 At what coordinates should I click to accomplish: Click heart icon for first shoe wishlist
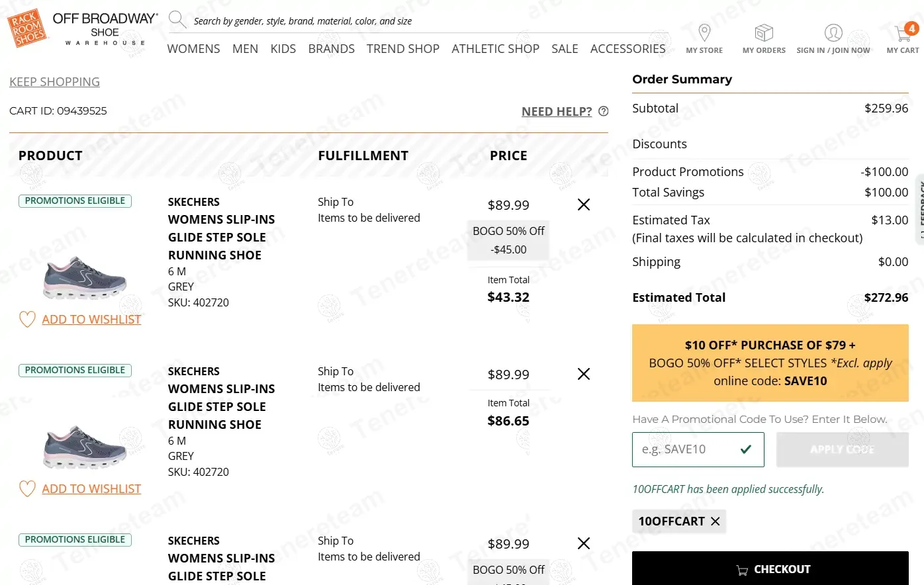click(x=27, y=320)
